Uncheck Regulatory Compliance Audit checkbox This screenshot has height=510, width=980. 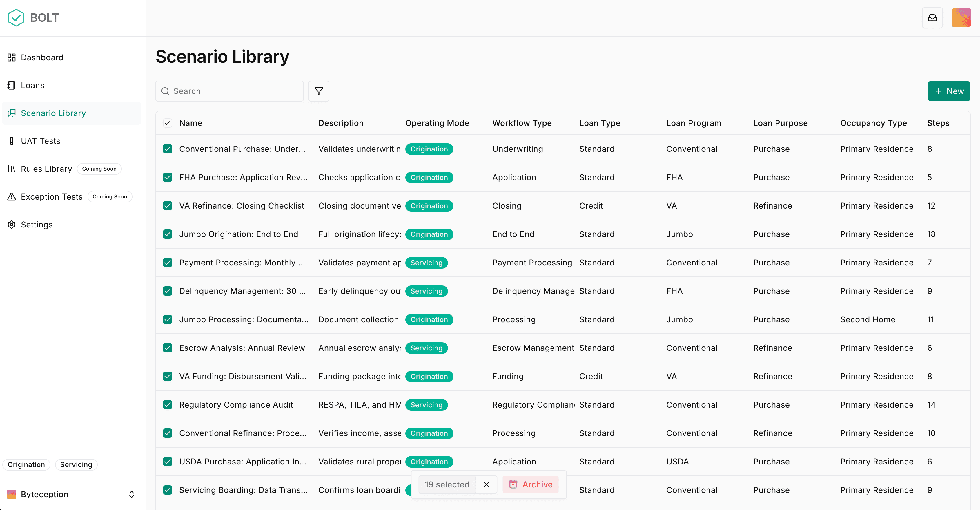167,405
